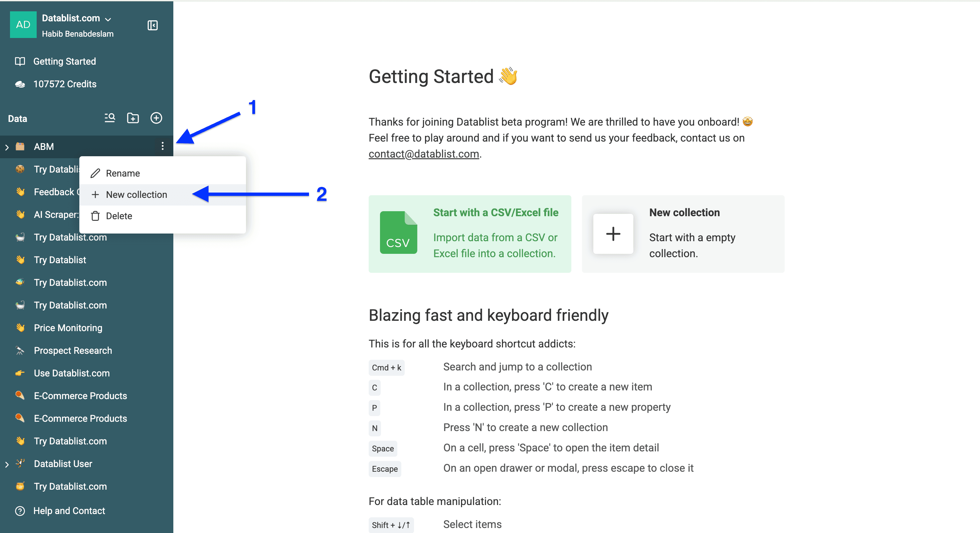980x533 pixels.
Task: Select New collection in the context menu
Action: coord(137,194)
